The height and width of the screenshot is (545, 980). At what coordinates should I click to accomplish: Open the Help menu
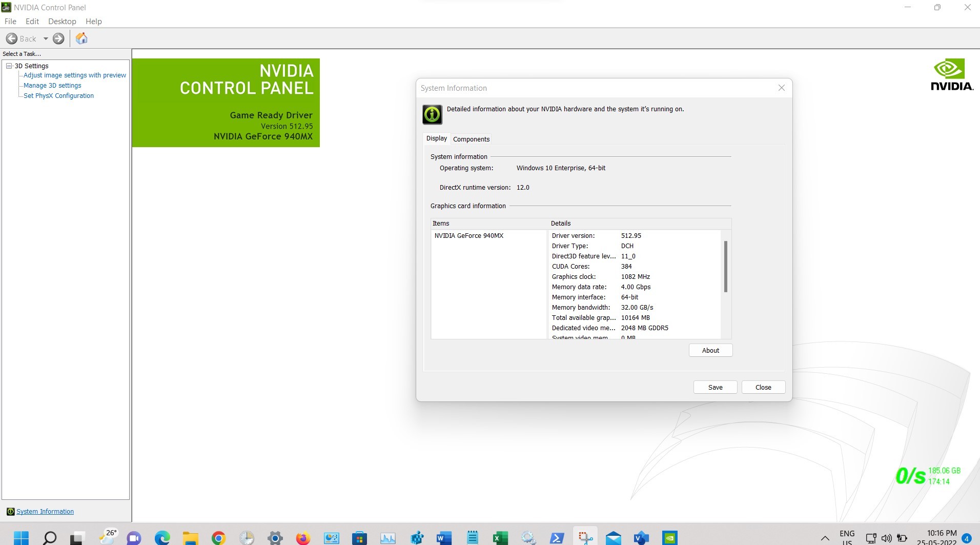[x=93, y=21]
